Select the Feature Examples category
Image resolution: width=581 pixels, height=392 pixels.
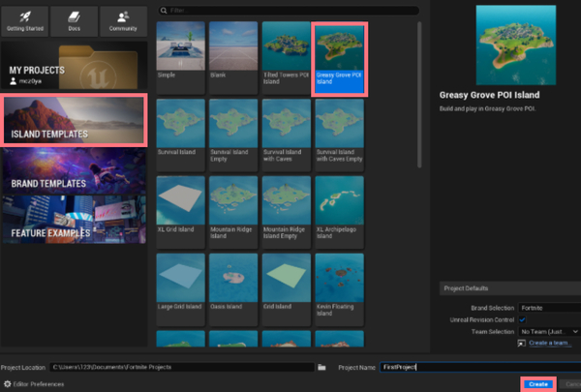74,220
